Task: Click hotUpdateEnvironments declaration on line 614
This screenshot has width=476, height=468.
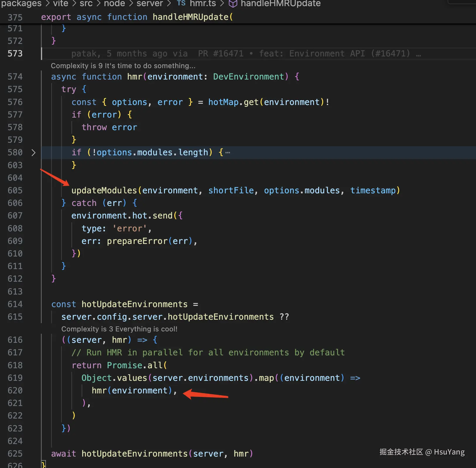Action: (x=134, y=304)
